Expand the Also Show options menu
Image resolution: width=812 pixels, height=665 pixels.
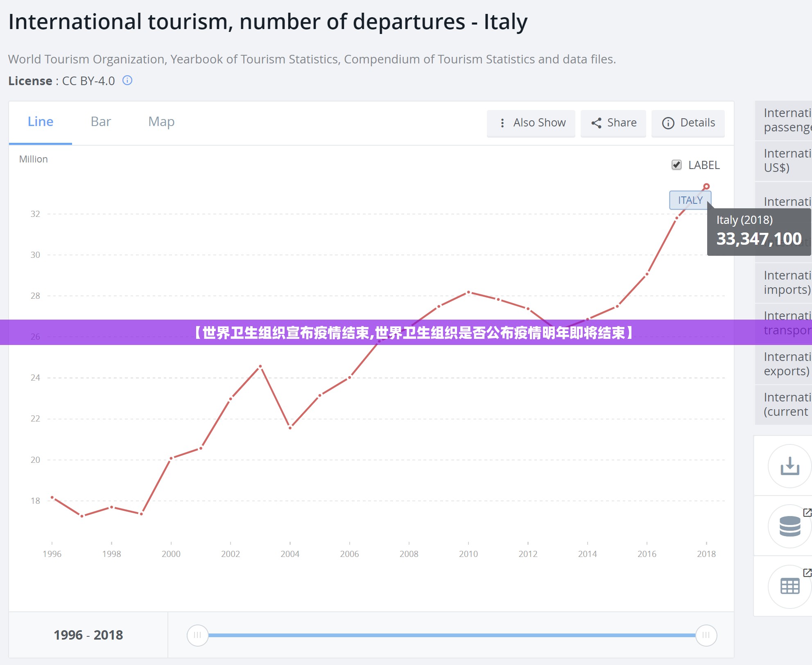531,123
